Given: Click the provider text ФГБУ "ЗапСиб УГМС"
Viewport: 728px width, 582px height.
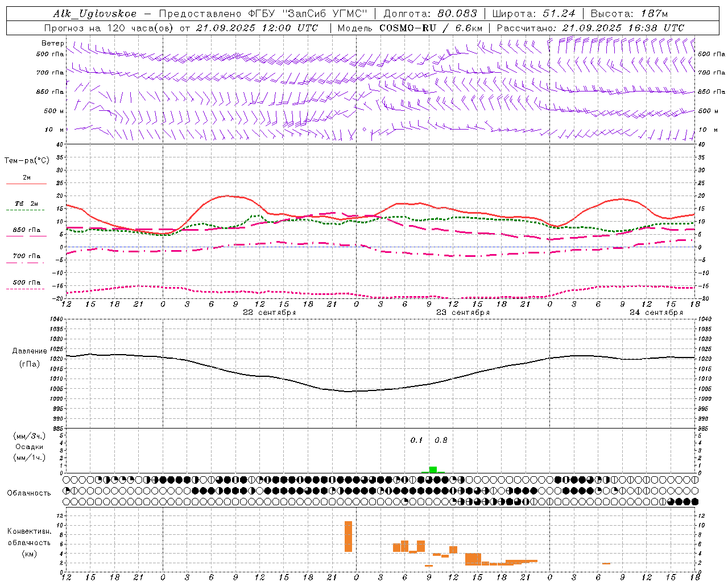Looking at the screenshot, I should click(308, 14).
